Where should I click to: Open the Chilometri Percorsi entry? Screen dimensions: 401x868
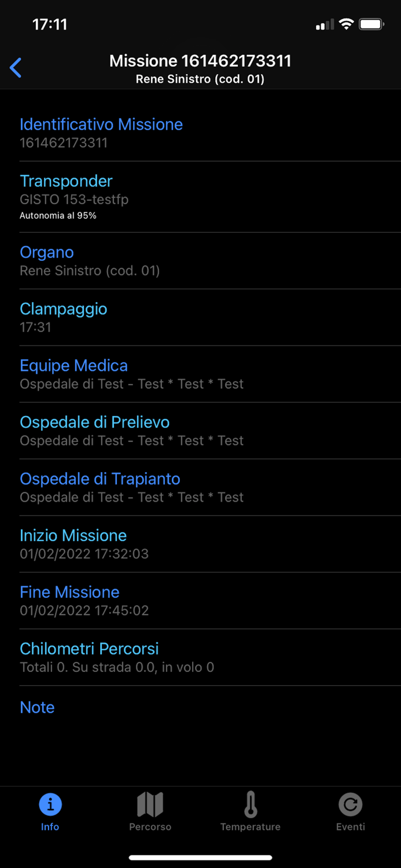(89, 657)
